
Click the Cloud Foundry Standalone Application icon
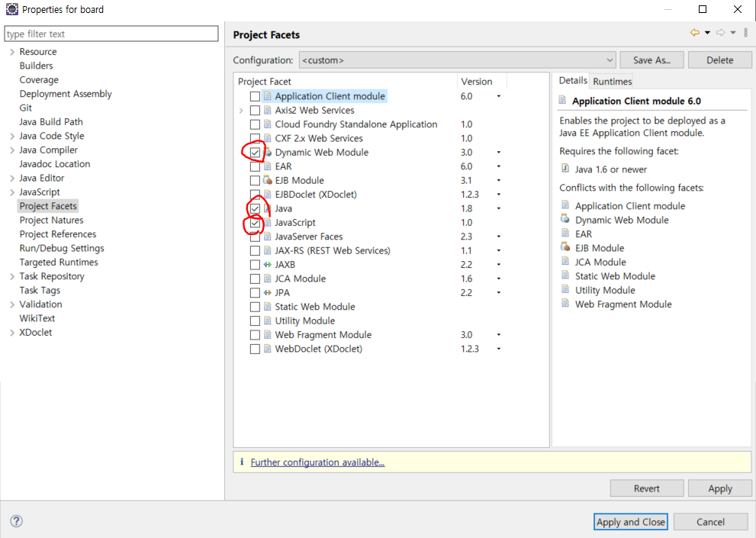pos(268,124)
